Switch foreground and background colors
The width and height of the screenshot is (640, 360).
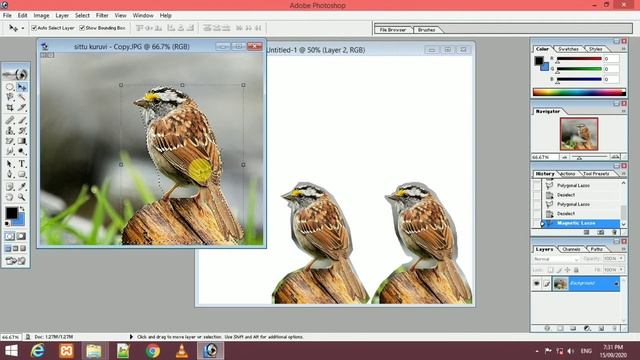click(22, 209)
